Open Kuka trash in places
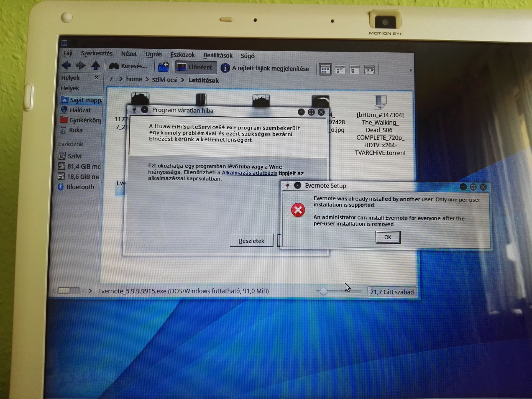This screenshot has height=399, width=532. [x=71, y=130]
